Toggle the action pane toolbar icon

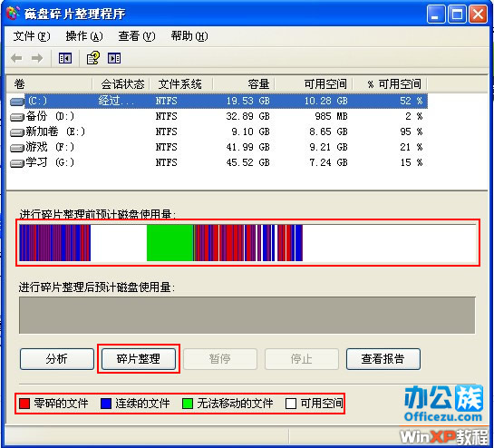[114, 58]
